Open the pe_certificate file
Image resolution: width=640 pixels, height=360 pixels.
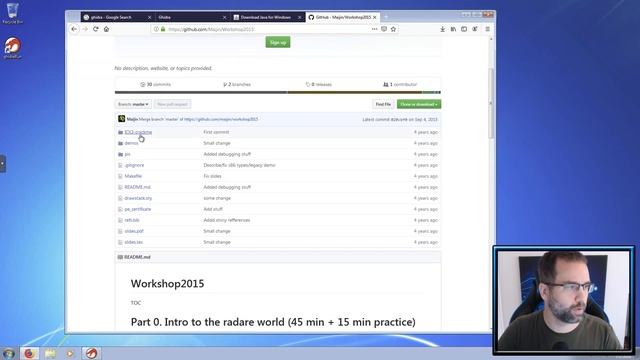(x=138, y=209)
